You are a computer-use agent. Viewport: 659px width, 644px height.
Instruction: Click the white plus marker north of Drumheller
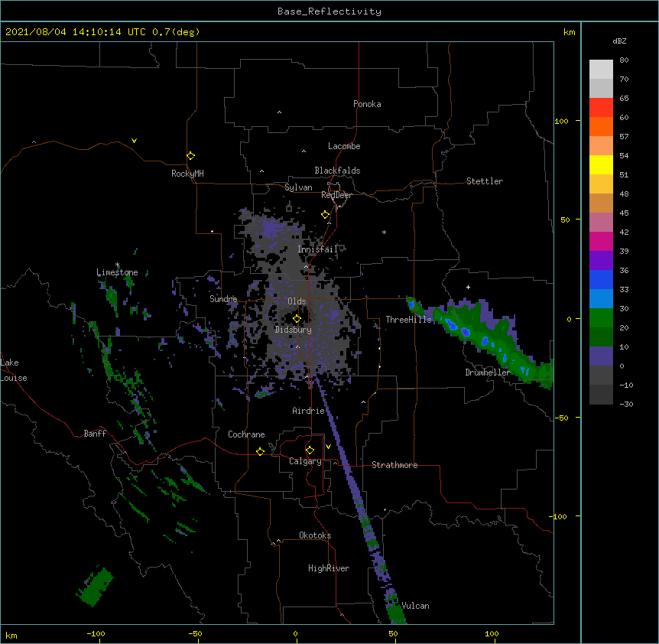(468, 287)
